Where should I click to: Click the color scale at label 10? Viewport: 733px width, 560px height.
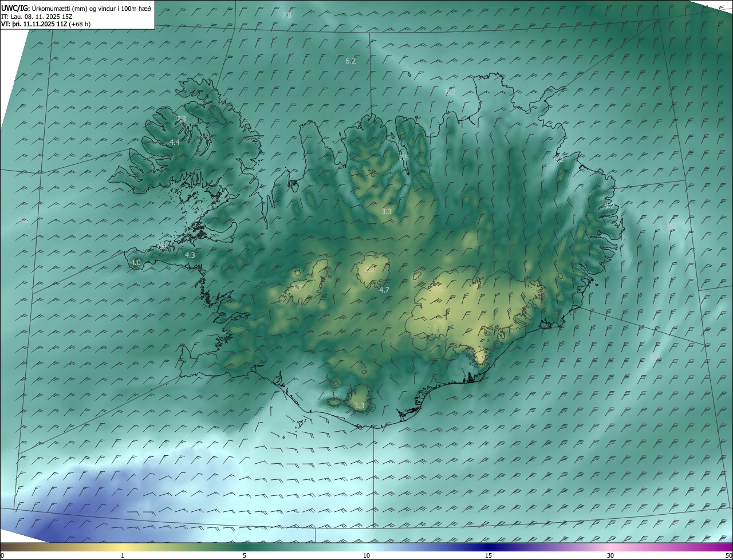(366, 555)
